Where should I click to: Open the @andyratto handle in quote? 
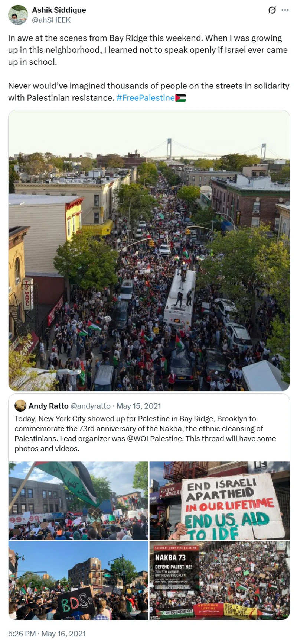click(x=90, y=406)
